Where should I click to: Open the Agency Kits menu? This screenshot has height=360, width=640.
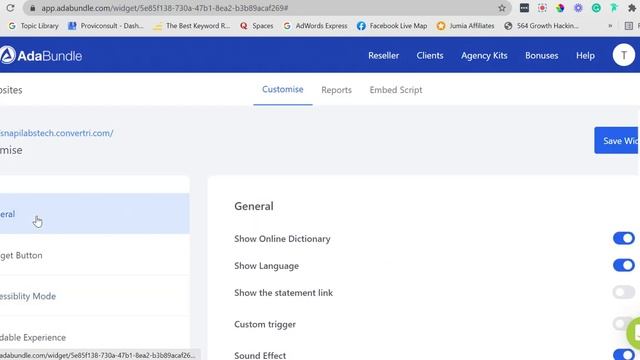coord(484,56)
